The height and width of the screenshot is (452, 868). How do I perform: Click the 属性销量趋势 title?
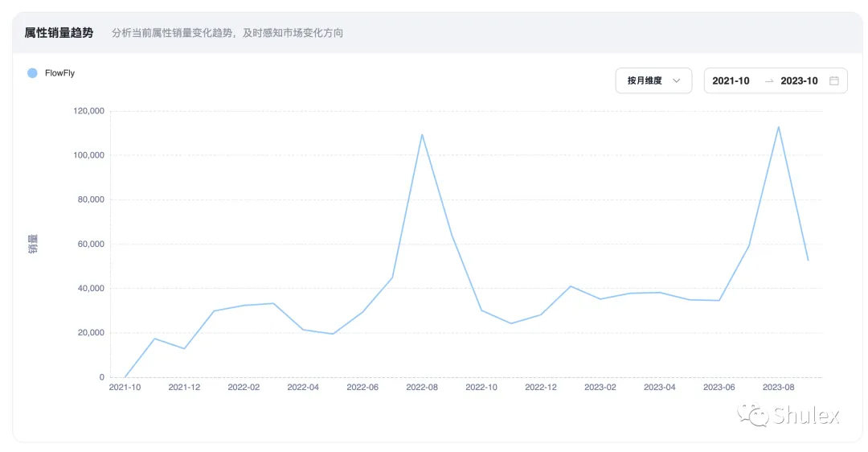pos(59,33)
